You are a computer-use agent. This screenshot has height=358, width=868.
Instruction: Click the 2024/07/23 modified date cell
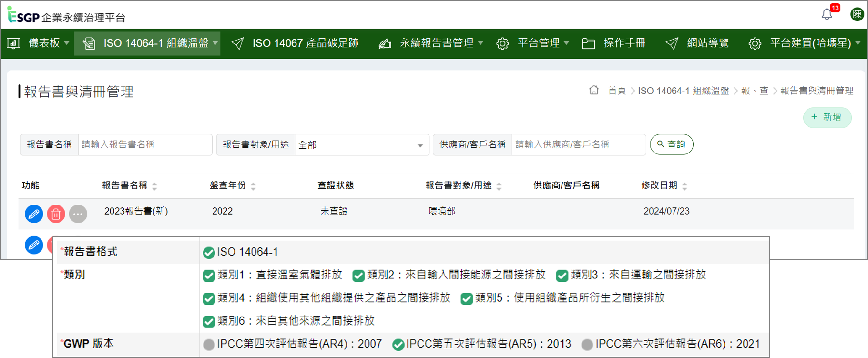click(666, 211)
